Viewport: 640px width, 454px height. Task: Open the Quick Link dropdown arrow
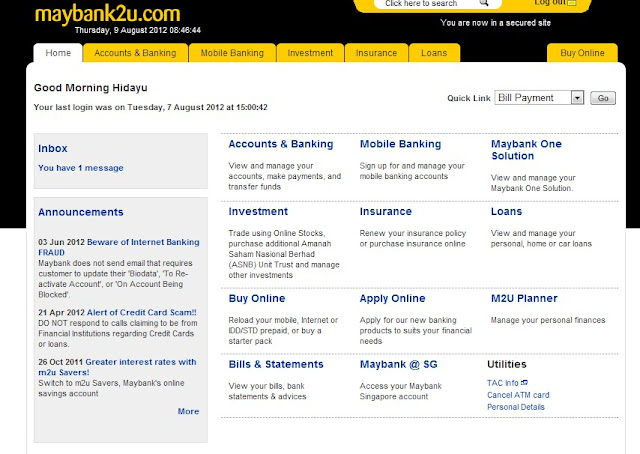[x=577, y=98]
